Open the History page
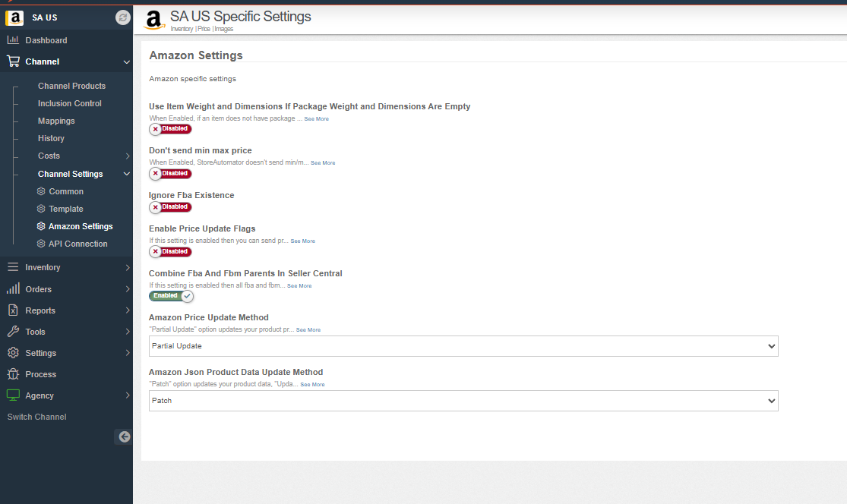Screen dimensions: 847x504 pyautogui.click(x=51, y=138)
